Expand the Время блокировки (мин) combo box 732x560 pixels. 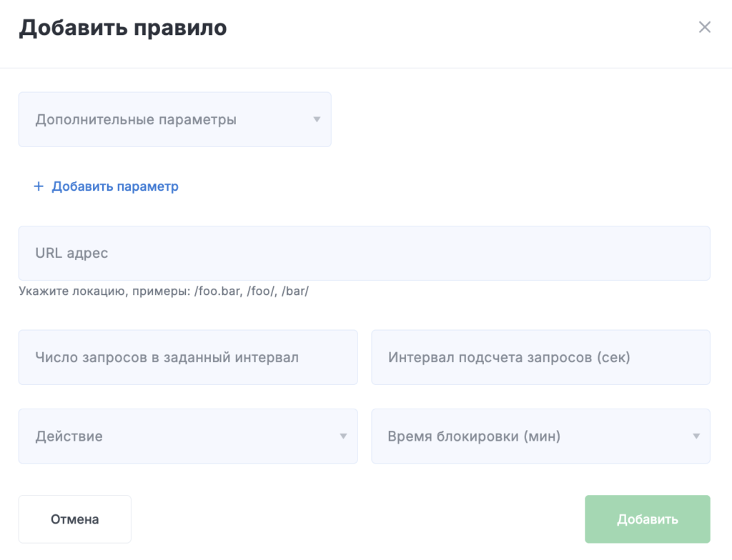pyautogui.click(x=540, y=436)
